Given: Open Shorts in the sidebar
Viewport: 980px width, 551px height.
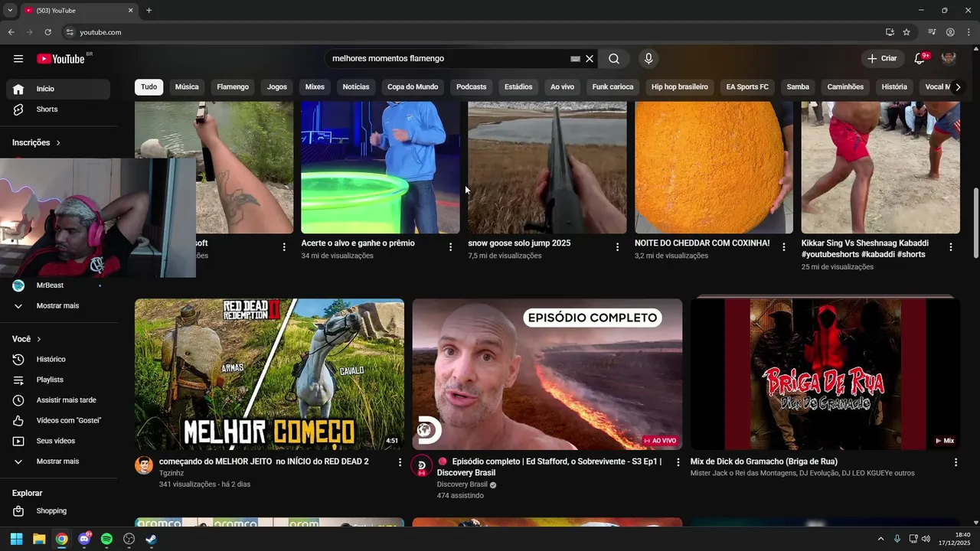Looking at the screenshot, I should click(58, 109).
